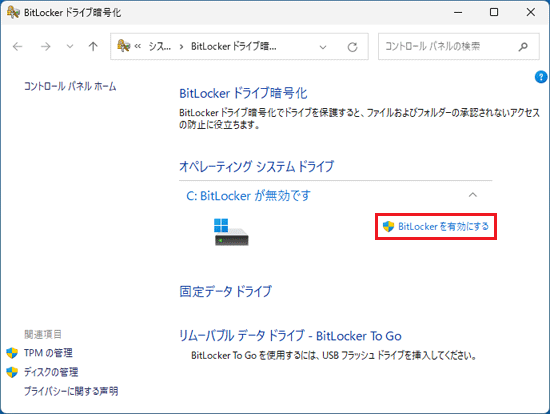
Task: Click the shield icon beside ディスクの管理
Action: 12,372
